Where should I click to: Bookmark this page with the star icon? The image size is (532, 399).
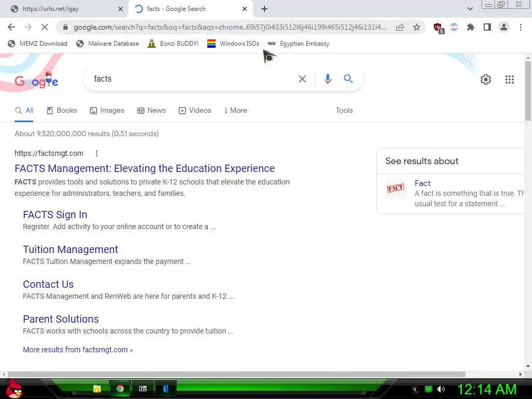417,27
